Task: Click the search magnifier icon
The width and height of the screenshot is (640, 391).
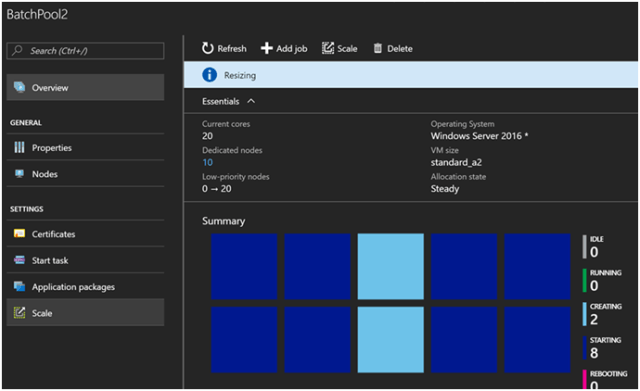Action: click(17, 51)
